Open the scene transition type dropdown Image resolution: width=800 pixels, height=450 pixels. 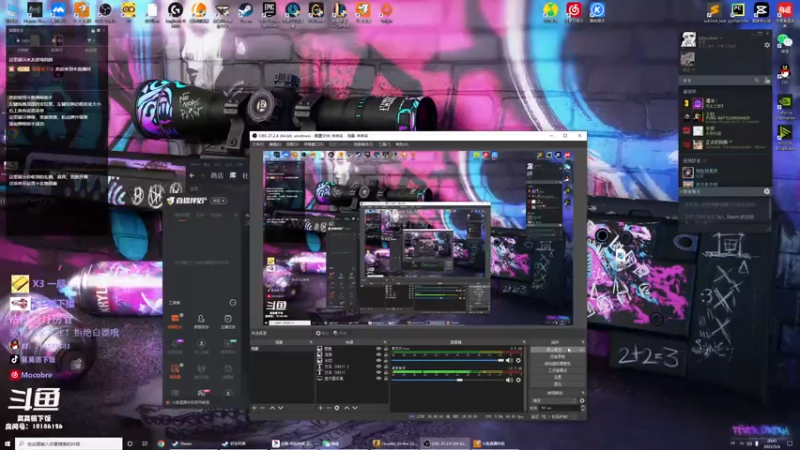point(554,401)
